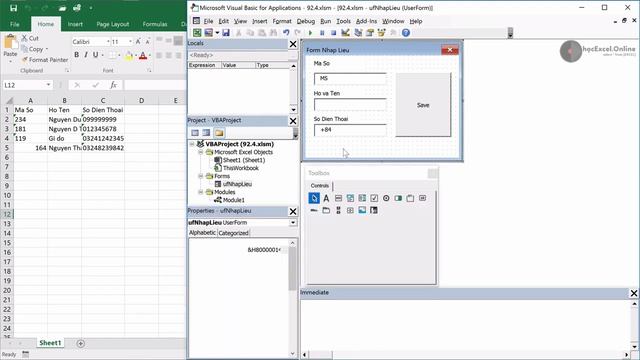Open the object dropdown in Properties window
Image resolution: width=640 pixels, height=360 pixels.
click(293, 223)
